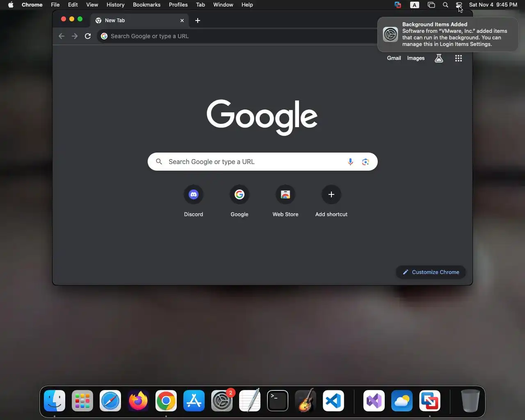Click the Chrome icon in the Dock
525x420 pixels.
[166, 401]
